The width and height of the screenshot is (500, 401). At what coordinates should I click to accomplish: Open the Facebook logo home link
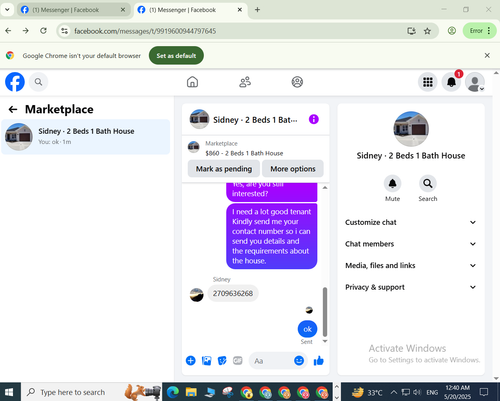15,82
